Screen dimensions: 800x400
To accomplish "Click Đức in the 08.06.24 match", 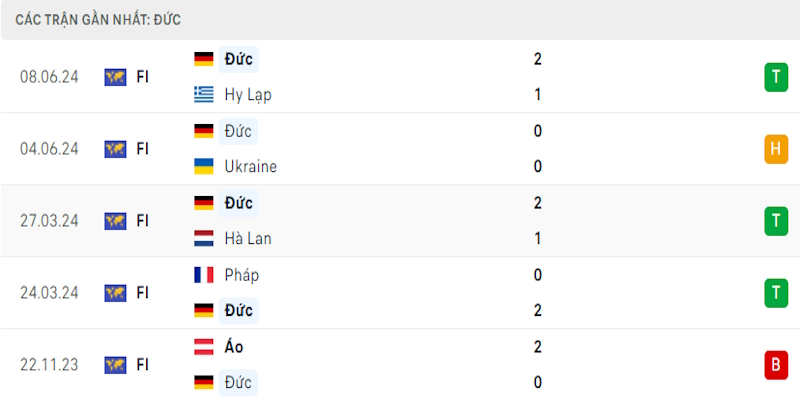I will [239, 59].
